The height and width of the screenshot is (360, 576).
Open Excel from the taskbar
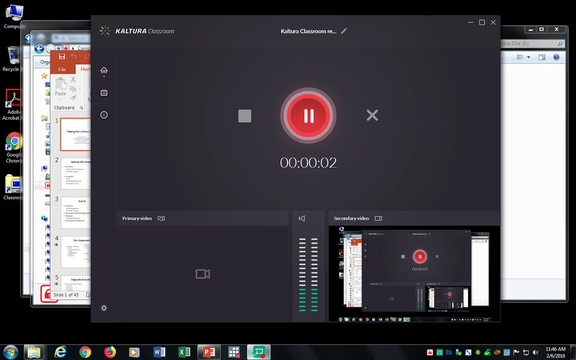pos(184,352)
